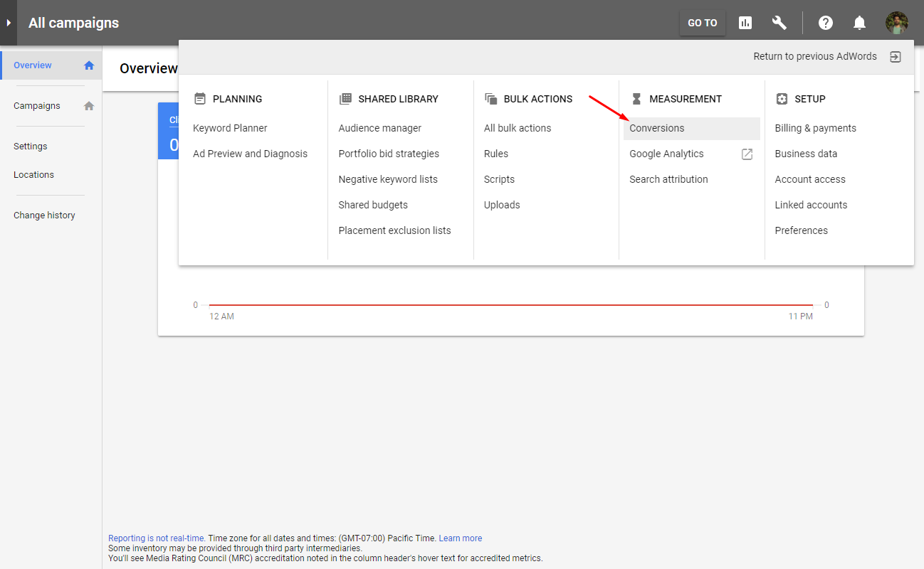The width and height of the screenshot is (924, 569).
Task: Click the home icon beside Overview
Action: click(89, 65)
